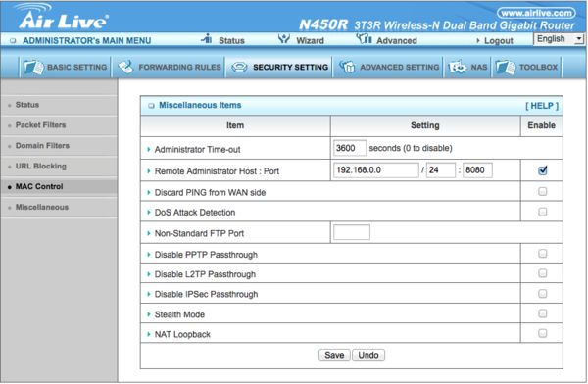Open the Advanced Setting tab
The image size is (588, 384).
pyautogui.click(x=388, y=68)
